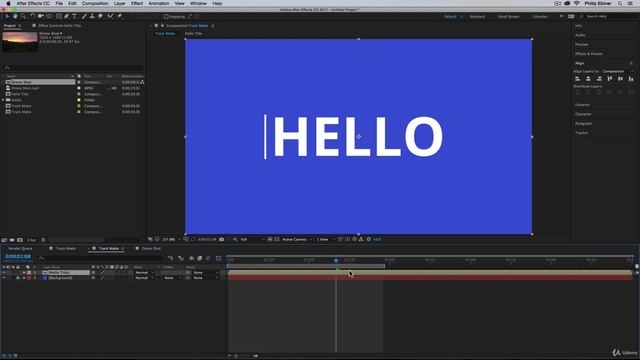
Task: Click the Drone Shot thumbnail in Project panel
Action: point(20,42)
